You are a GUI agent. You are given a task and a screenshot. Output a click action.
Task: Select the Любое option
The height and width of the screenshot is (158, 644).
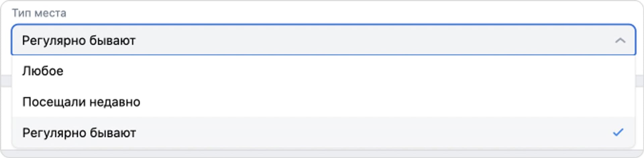click(43, 71)
